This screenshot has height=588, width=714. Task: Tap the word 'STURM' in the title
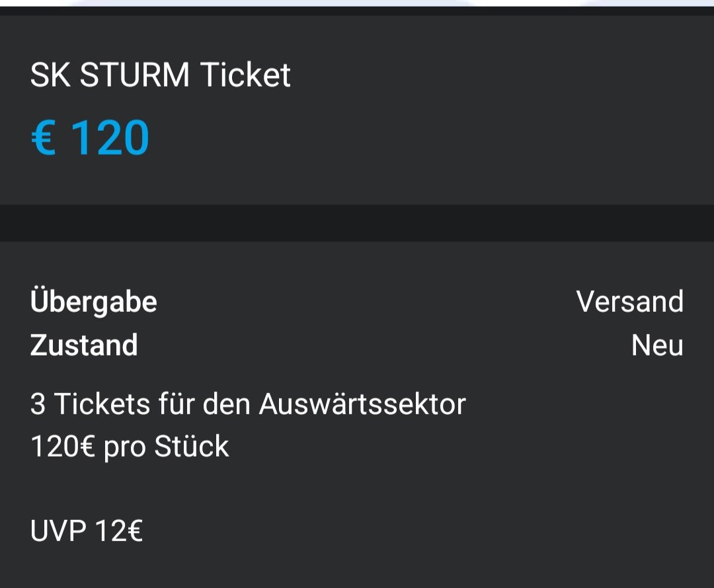[134, 75]
